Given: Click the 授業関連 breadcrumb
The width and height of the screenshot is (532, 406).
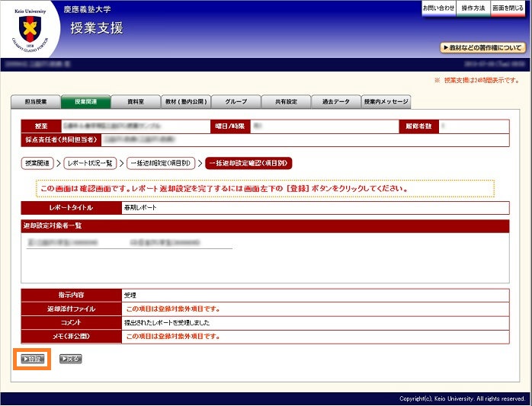Looking at the screenshot, I should coord(37,163).
